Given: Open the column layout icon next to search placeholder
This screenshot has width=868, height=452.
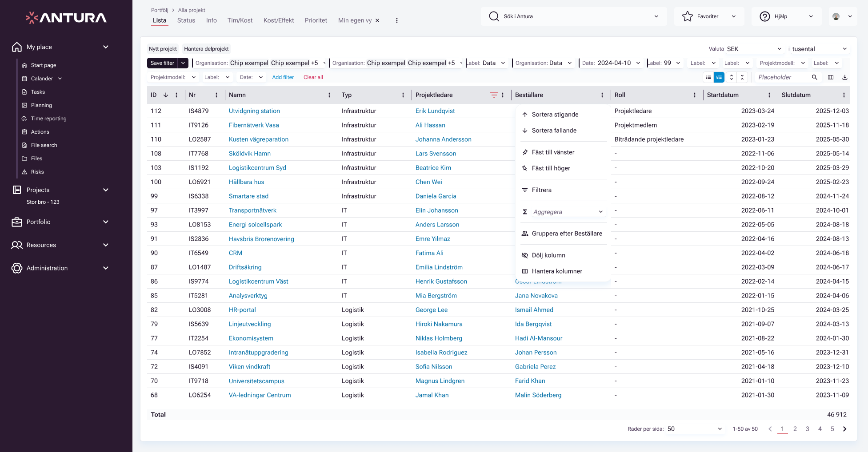Looking at the screenshot, I should point(831,77).
